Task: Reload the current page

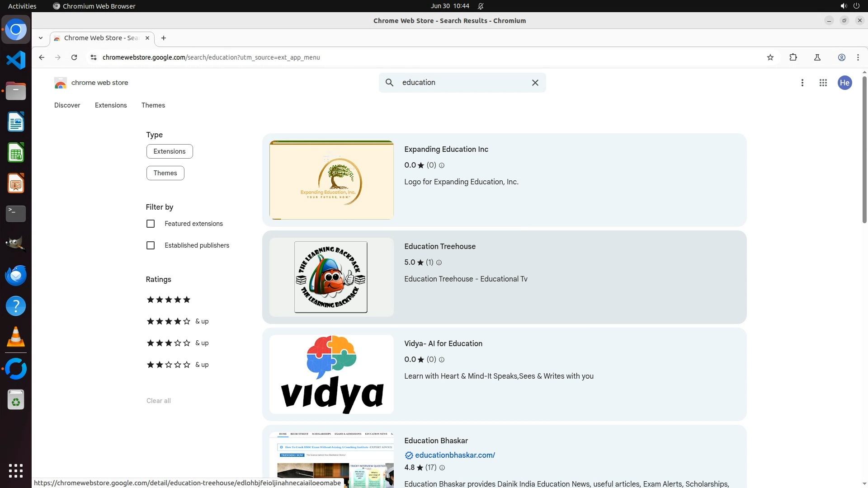Action: click(x=74, y=57)
